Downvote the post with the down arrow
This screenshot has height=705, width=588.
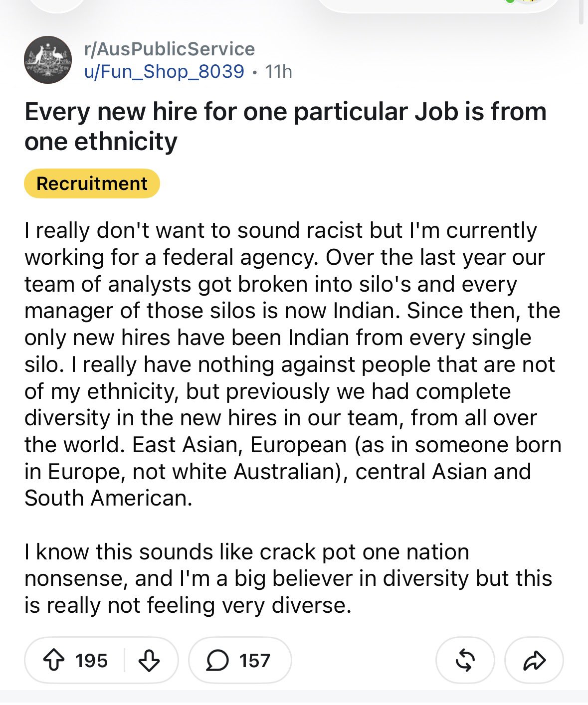pos(148,661)
